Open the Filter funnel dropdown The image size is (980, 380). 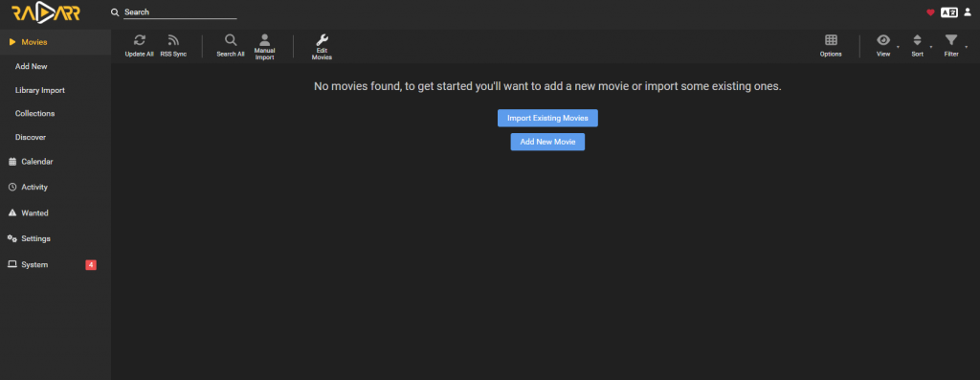pos(951,46)
